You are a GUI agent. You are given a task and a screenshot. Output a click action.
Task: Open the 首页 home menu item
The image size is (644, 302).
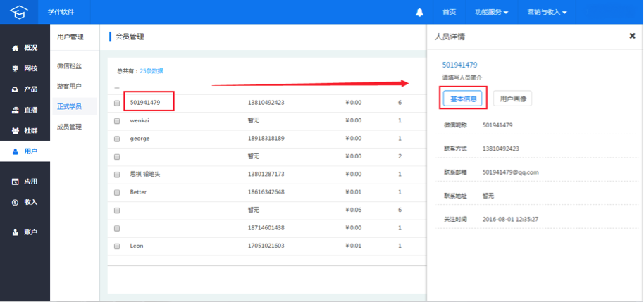449,12
